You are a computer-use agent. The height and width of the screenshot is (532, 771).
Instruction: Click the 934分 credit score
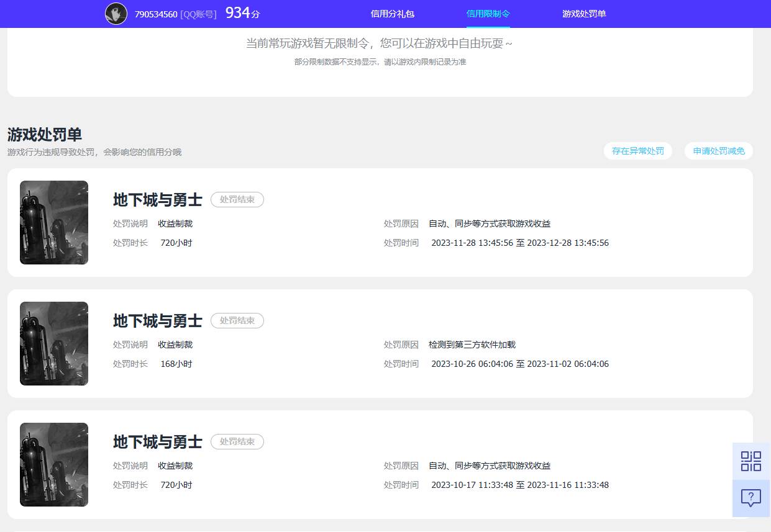[x=243, y=13]
